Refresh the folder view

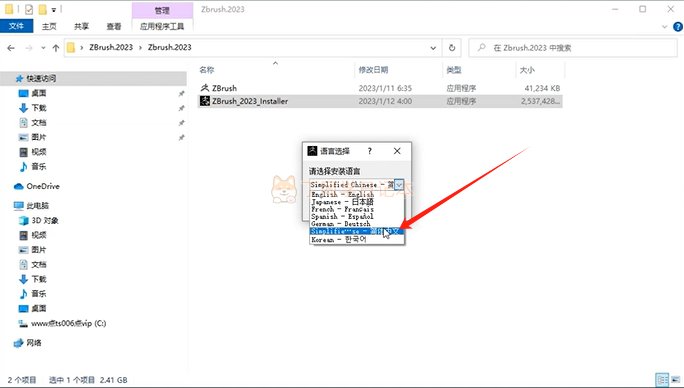click(452, 48)
